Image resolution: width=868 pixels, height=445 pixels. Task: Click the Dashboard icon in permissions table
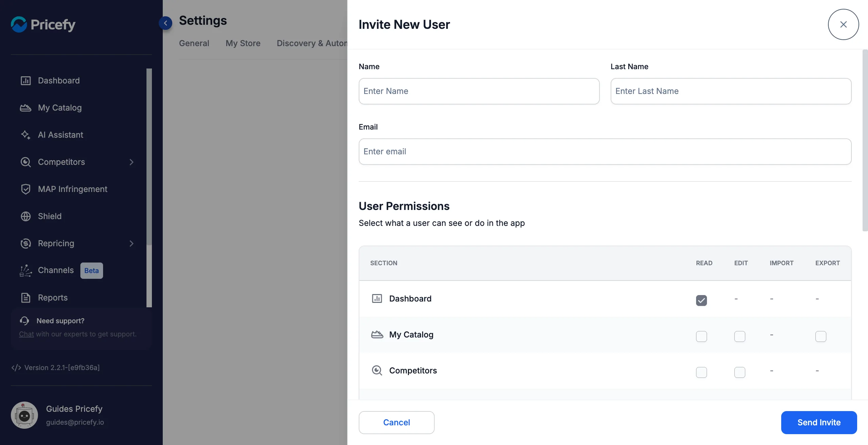click(377, 299)
